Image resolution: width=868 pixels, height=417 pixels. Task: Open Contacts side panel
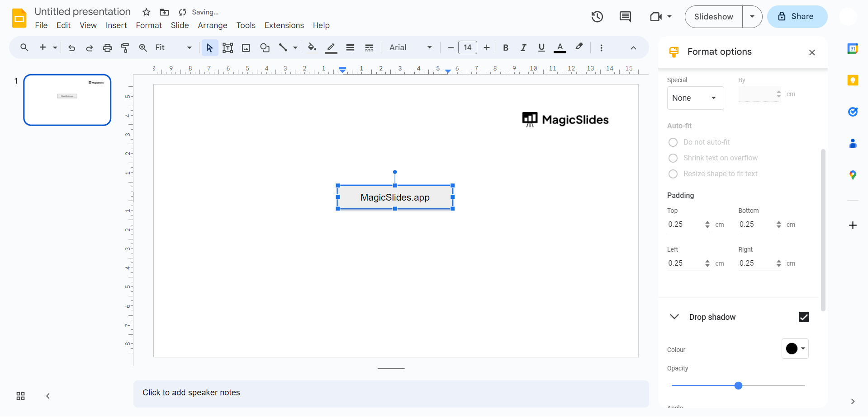pyautogui.click(x=853, y=143)
